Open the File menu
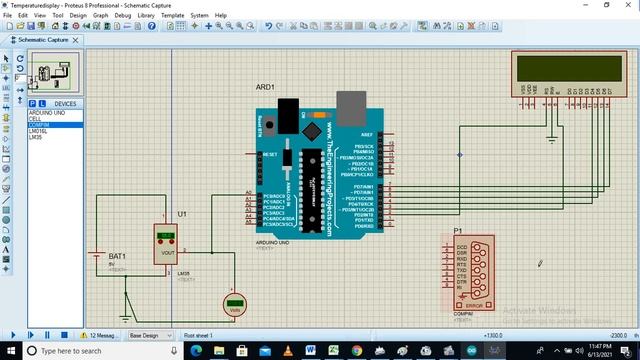Viewport: 640px width, 360px height. click(x=7, y=15)
